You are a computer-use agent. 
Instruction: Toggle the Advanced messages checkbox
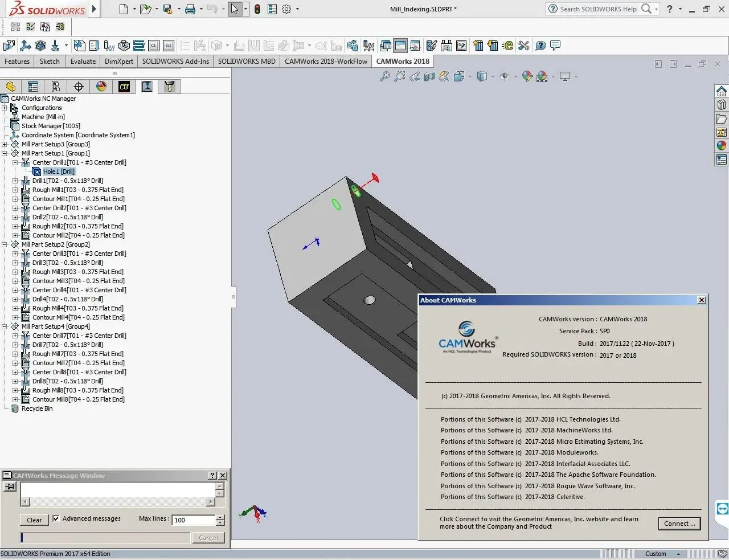click(56, 518)
